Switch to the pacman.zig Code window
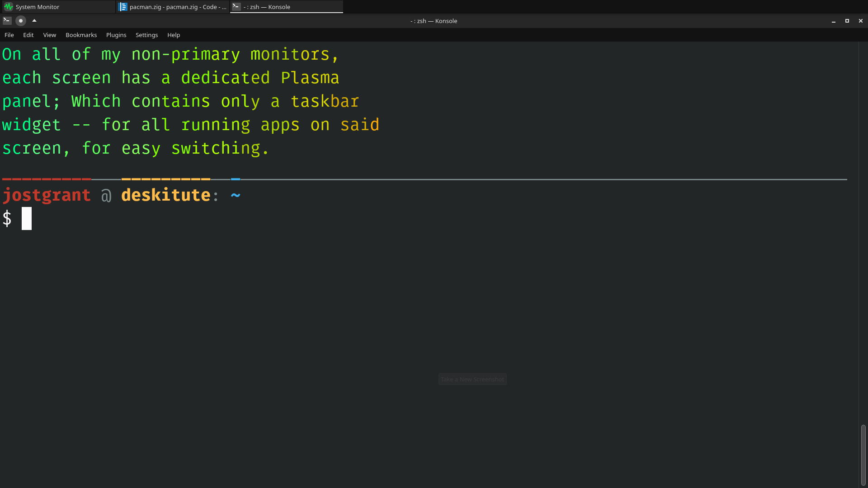The height and width of the screenshot is (488, 868). [173, 7]
